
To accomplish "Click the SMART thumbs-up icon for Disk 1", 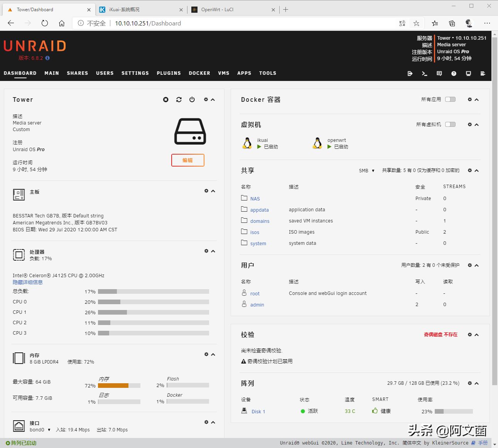I will tap(375, 411).
